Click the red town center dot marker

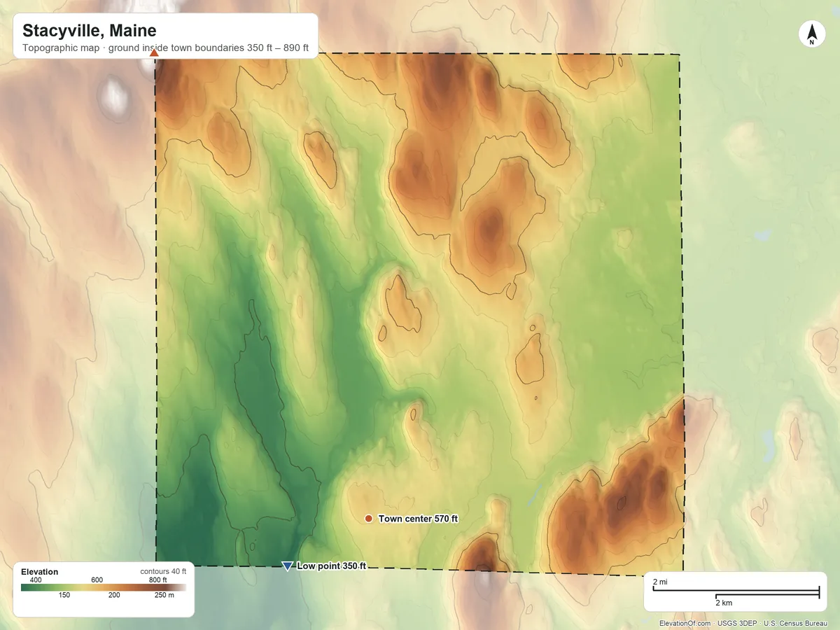[368, 519]
